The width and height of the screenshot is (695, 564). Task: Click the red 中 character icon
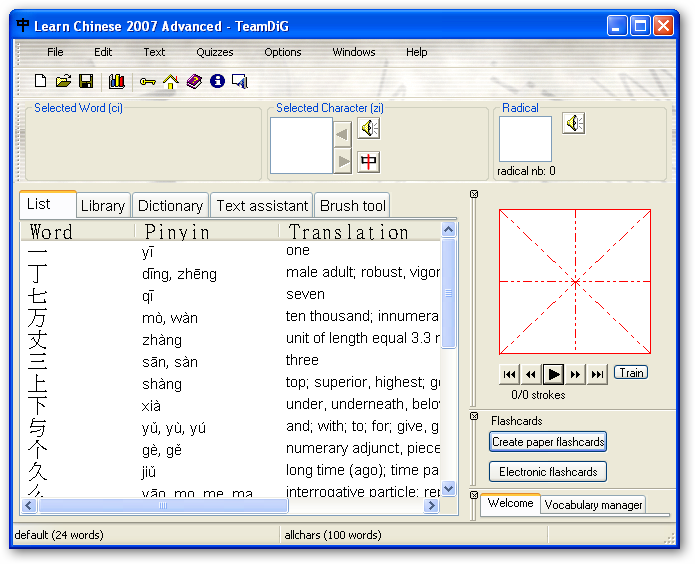[369, 161]
